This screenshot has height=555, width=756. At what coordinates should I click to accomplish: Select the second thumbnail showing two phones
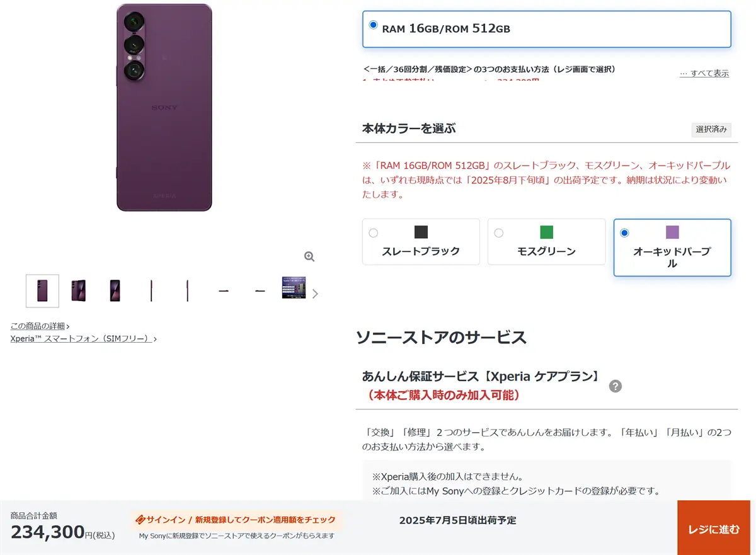point(79,291)
